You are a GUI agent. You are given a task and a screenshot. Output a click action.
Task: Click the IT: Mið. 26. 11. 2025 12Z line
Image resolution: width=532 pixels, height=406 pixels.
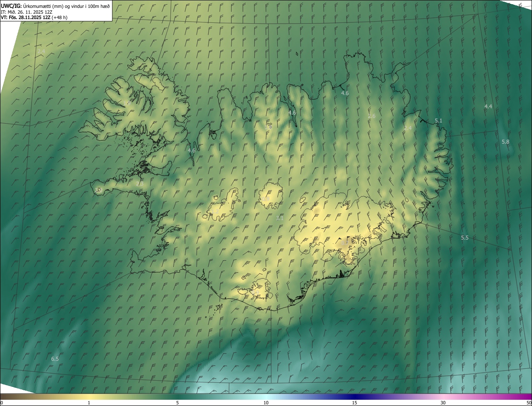[x=26, y=12]
